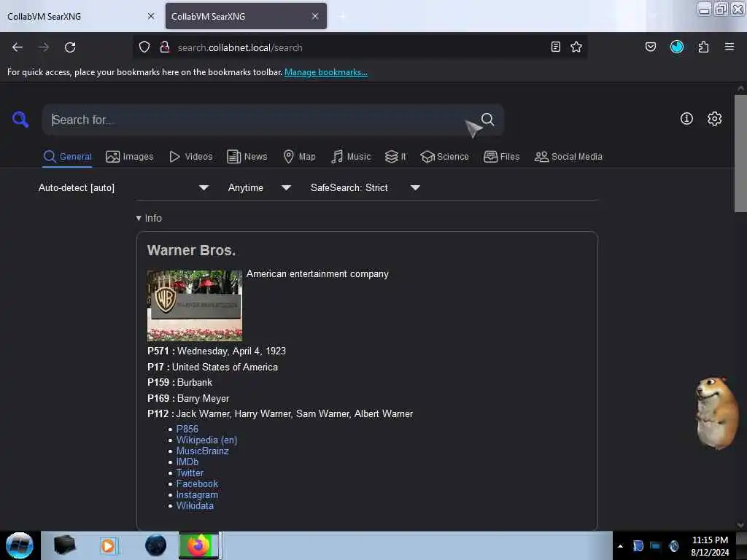Switch to first CollabVM SearXNG tab
747x560 pixels.
[81, 16]
